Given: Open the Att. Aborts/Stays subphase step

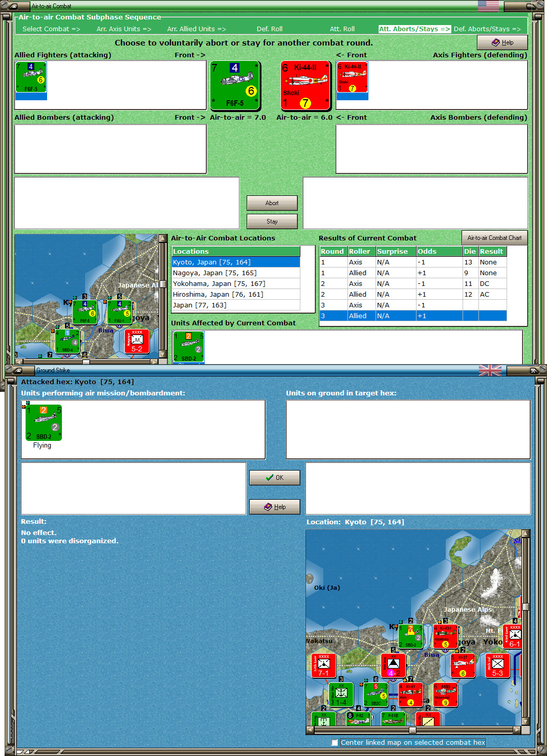Looking at the screenshot, I should pyautogui.click(x=414, y=29).
